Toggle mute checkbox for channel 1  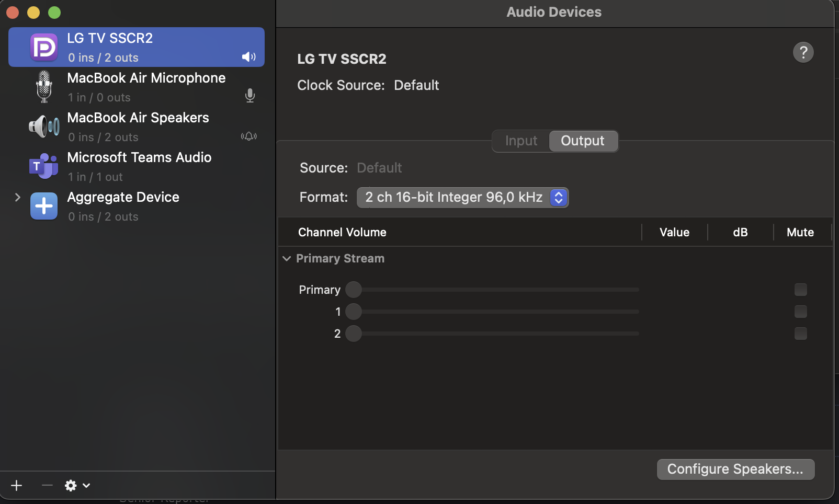[800, 312]
